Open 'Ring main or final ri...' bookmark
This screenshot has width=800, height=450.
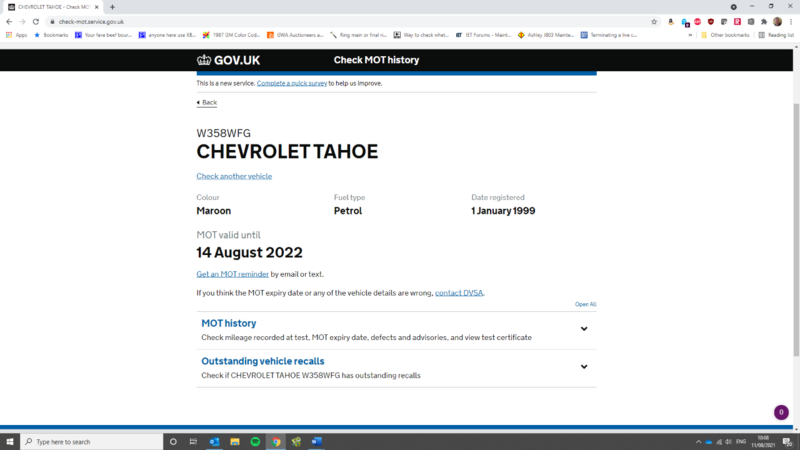359,35
